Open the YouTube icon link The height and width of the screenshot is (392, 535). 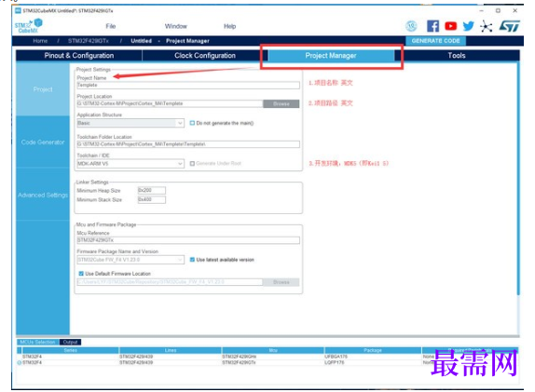coord(450,26)
